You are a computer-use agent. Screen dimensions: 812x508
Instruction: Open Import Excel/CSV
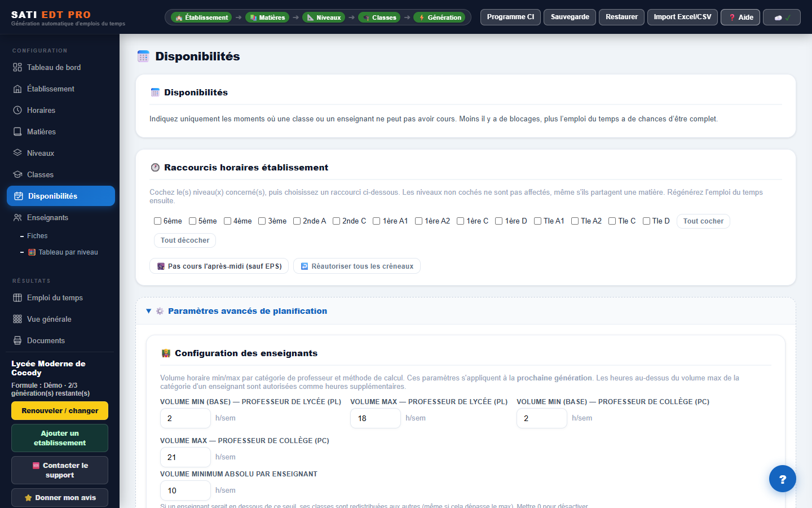682,17
